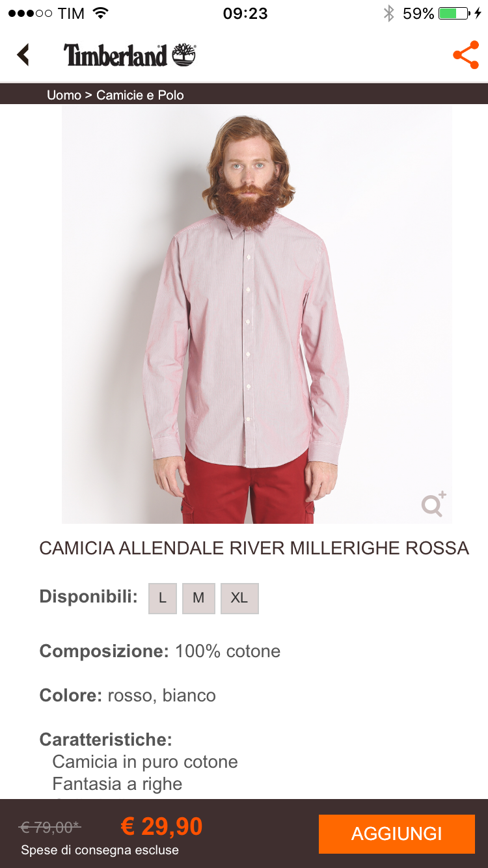Tap the back arrow icon
The height and width of the screenshot is (868, 488).
coord(23,55)
